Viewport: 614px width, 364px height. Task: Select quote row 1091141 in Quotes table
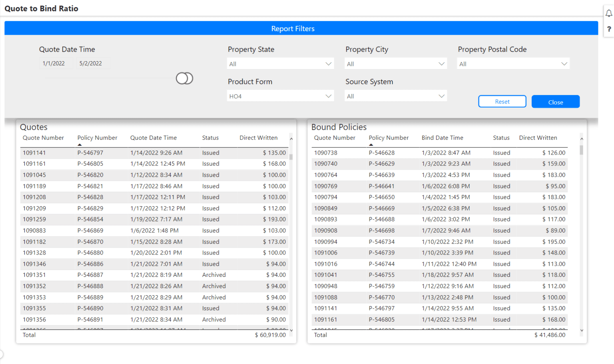click(x=34, y=153)
